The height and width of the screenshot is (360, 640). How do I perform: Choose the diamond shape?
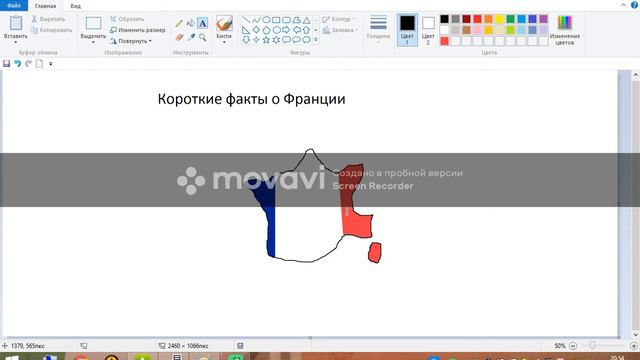pyautogui.click(x=256, y=30)
